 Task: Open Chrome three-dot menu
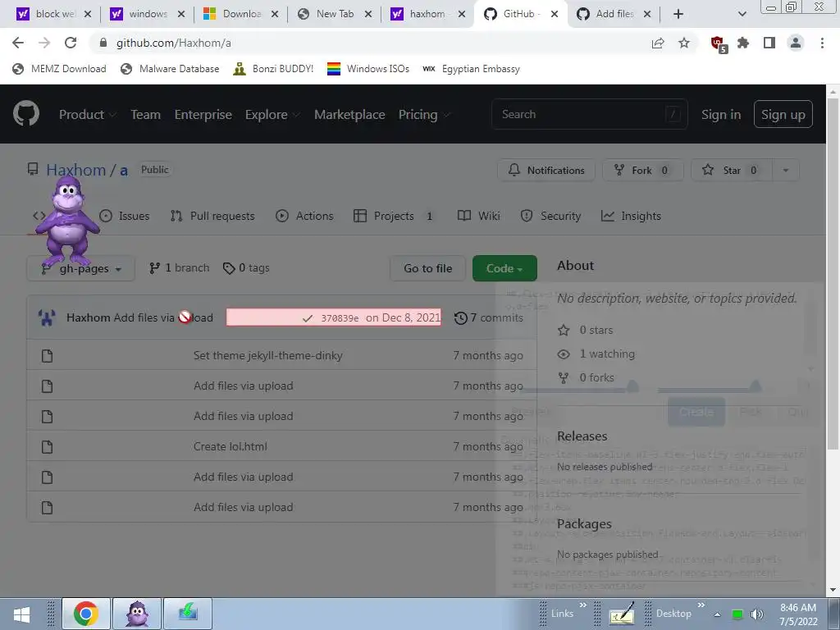click(x=822, y=43)
